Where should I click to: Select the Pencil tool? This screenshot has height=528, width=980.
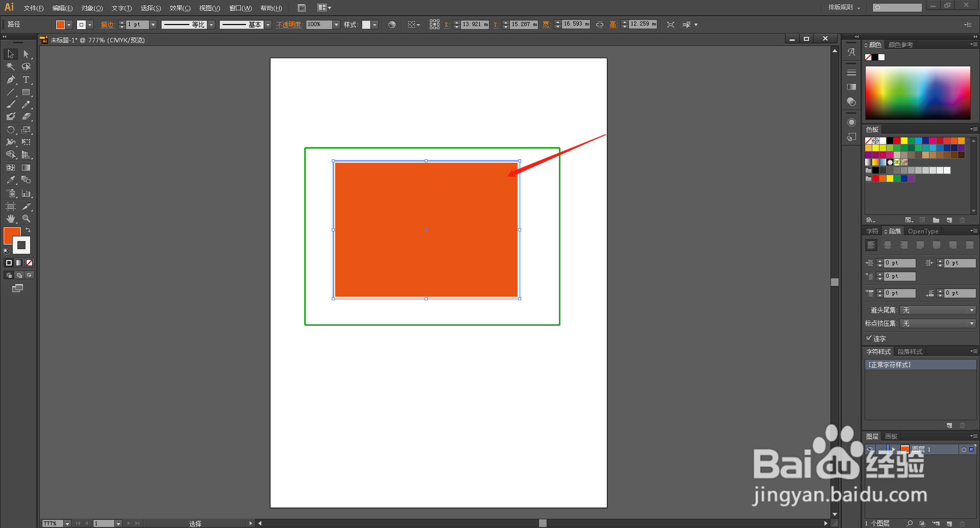point(26,105)
